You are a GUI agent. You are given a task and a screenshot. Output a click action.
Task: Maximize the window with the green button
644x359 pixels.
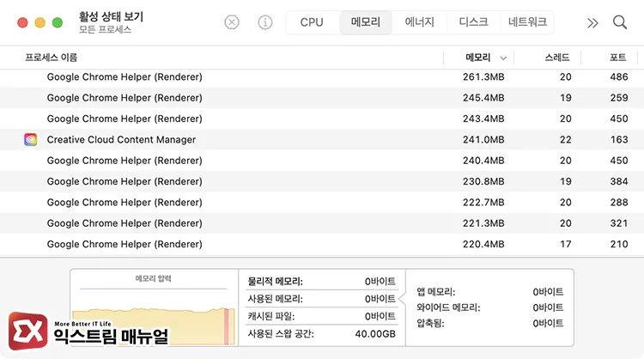(58, 22)
